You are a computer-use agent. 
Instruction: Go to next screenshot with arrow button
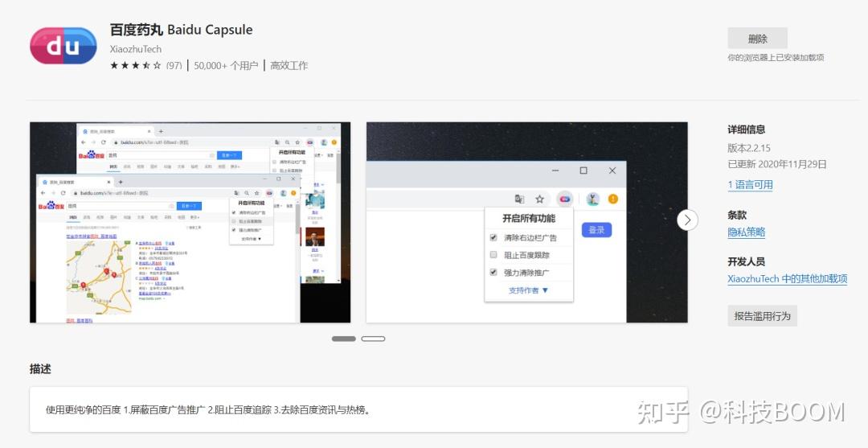pyautogui.click(x=687, y=220)
